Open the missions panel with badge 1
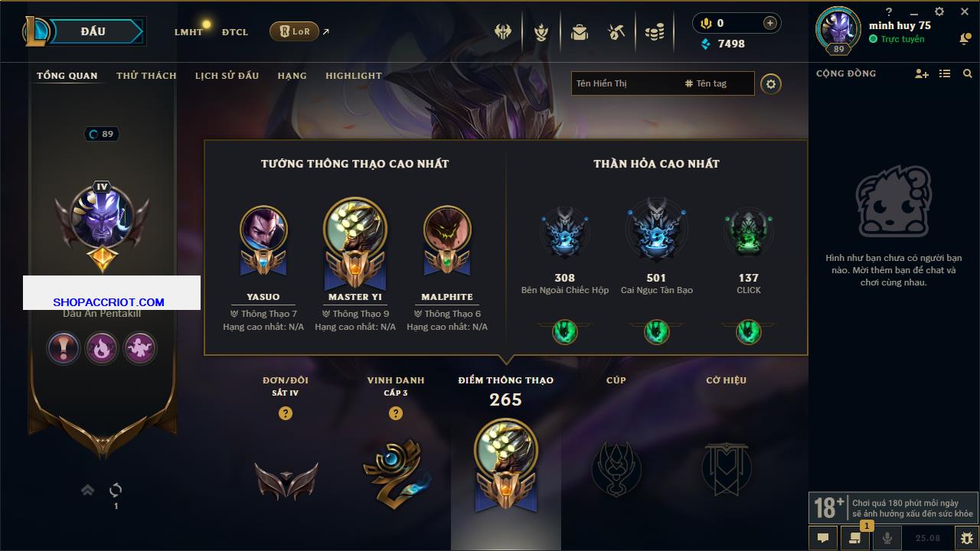 (x=854, y=538)
